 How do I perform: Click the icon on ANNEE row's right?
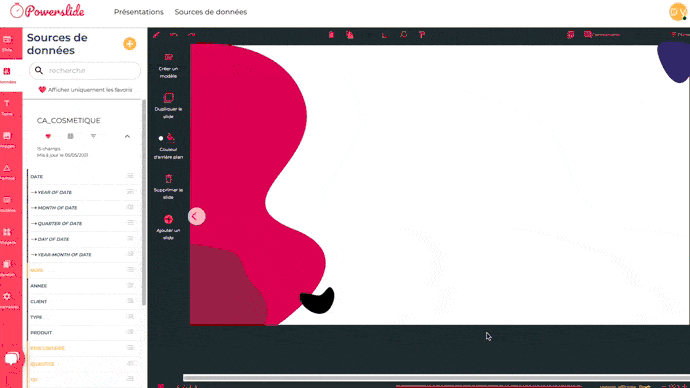click(130, 286)
